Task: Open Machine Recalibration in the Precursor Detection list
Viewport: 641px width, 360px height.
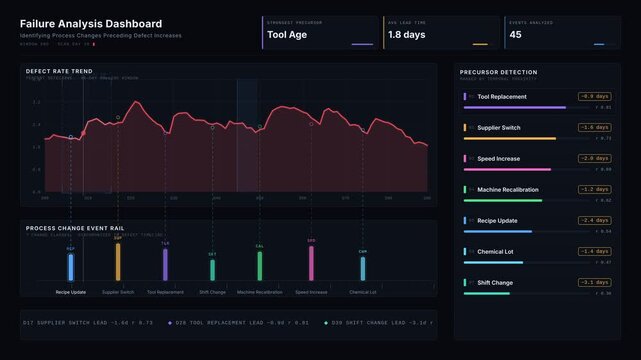Action: click(x=537, y=195)
